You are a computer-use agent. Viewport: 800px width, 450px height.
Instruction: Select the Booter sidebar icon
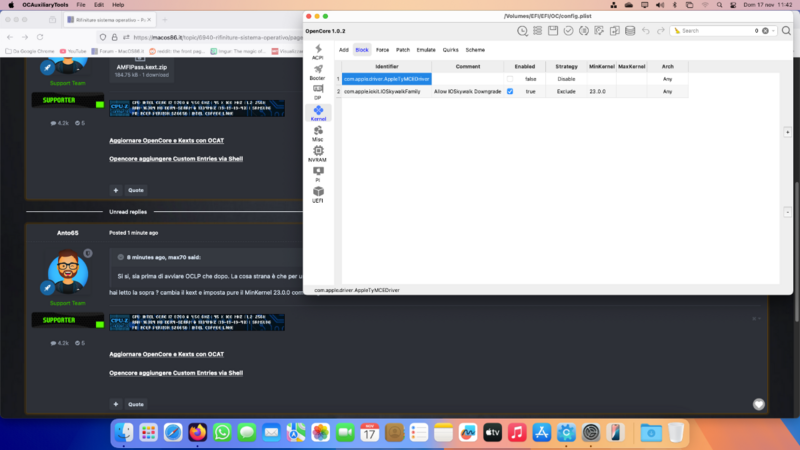pyautogui.click(x=318, y=71)
